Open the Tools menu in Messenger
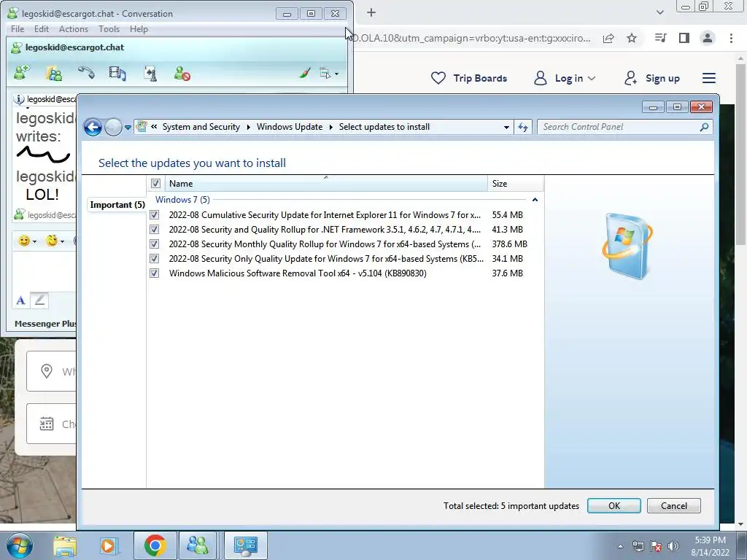 coord(109,29)
